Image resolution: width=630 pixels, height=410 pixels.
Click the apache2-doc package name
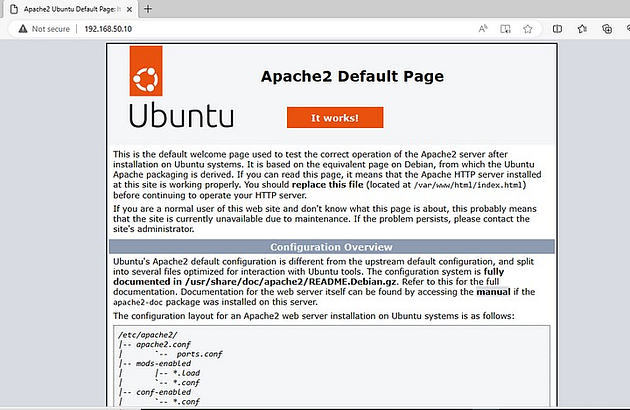[x=138, y=302]
